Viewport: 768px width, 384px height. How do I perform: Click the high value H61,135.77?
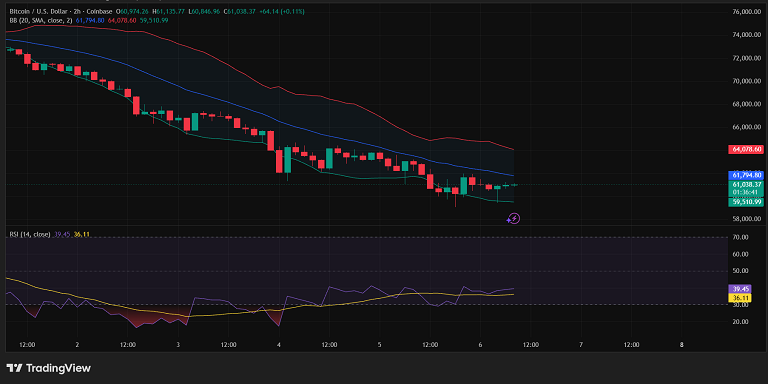click(169, 11)
